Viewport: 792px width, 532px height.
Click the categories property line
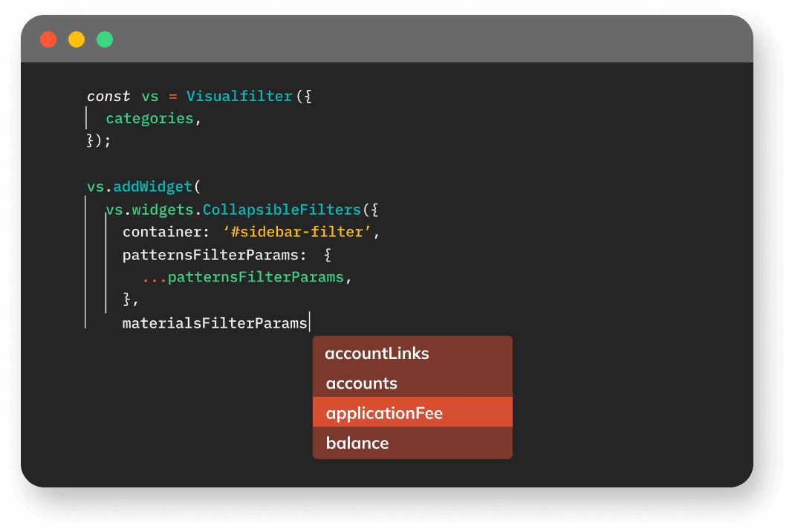tap(149, 118)
